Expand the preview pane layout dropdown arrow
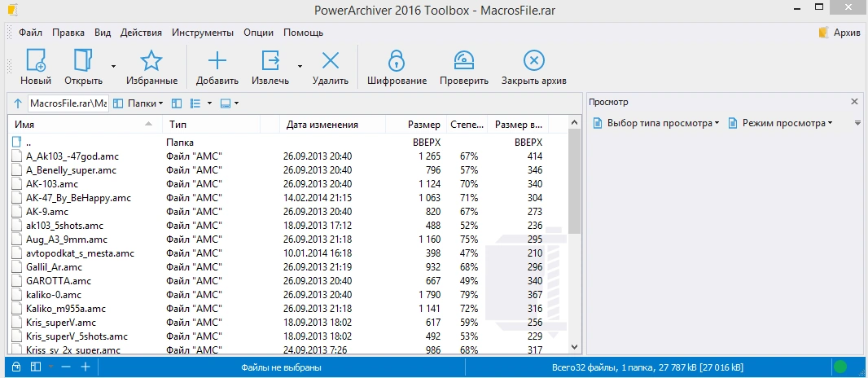The image size is (868, 378). 237,103
